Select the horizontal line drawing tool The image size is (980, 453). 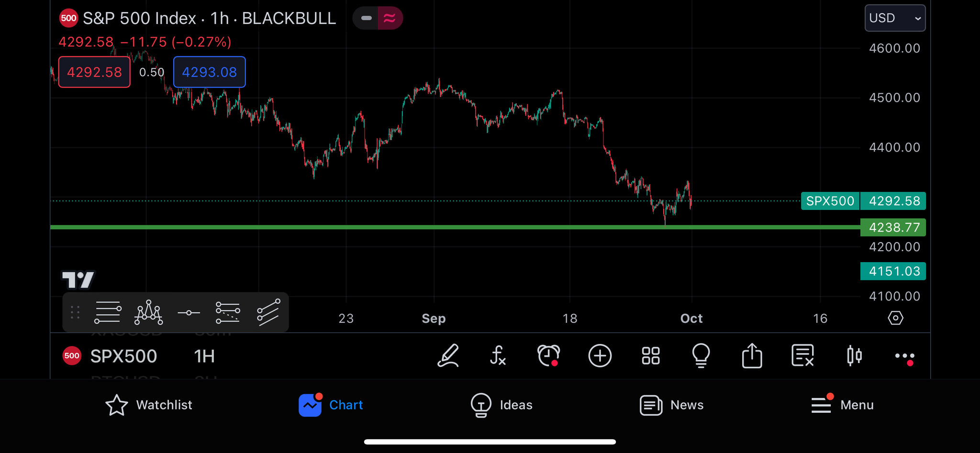pyautogui.click(x=189, y=313)
